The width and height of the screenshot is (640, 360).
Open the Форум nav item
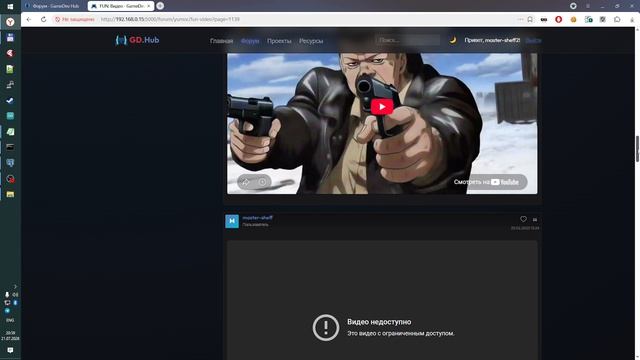[x=250, y=41]
